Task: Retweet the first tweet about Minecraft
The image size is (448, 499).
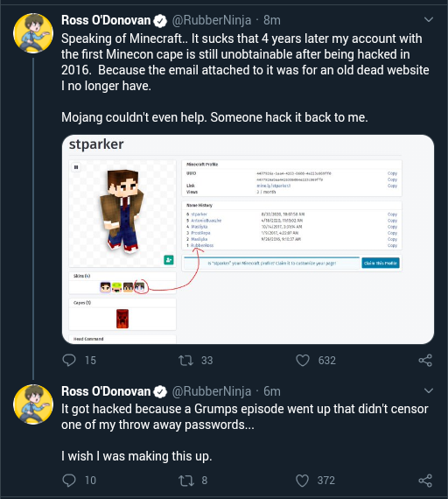Action: click(x=185, y=361)
